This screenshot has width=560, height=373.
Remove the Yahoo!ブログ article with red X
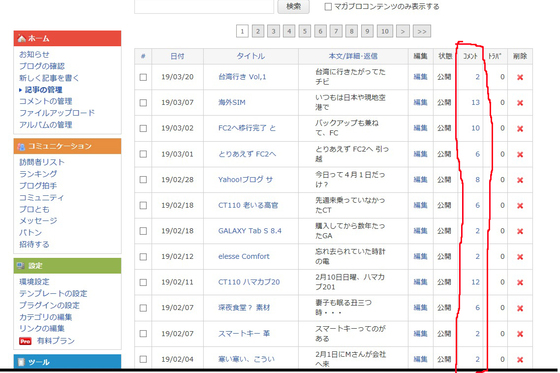(x=520, y=180)
